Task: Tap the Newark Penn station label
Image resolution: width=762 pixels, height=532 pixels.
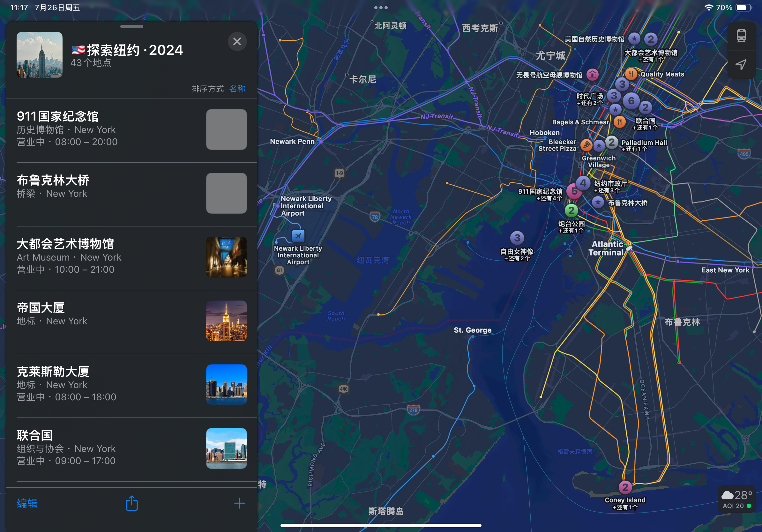Action: [x=292, y=141]
